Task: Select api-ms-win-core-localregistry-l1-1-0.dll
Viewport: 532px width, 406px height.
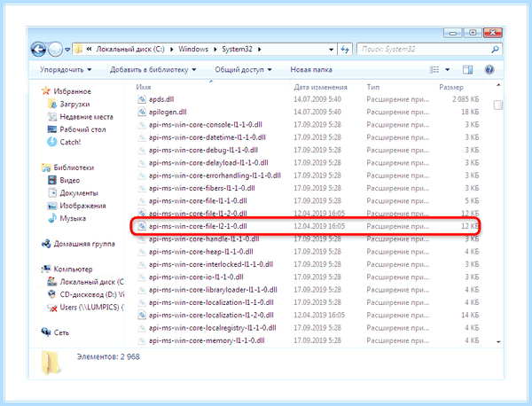Action: pos(213,328)
